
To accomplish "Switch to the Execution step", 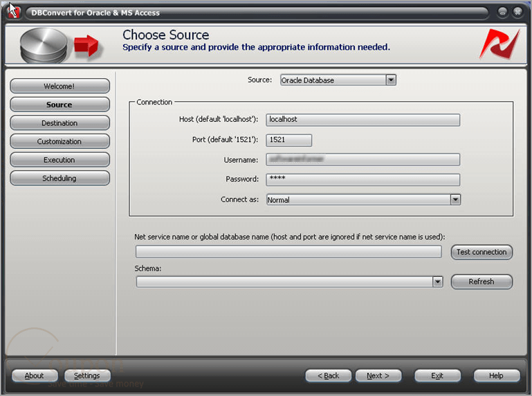I will click(59, 160).
